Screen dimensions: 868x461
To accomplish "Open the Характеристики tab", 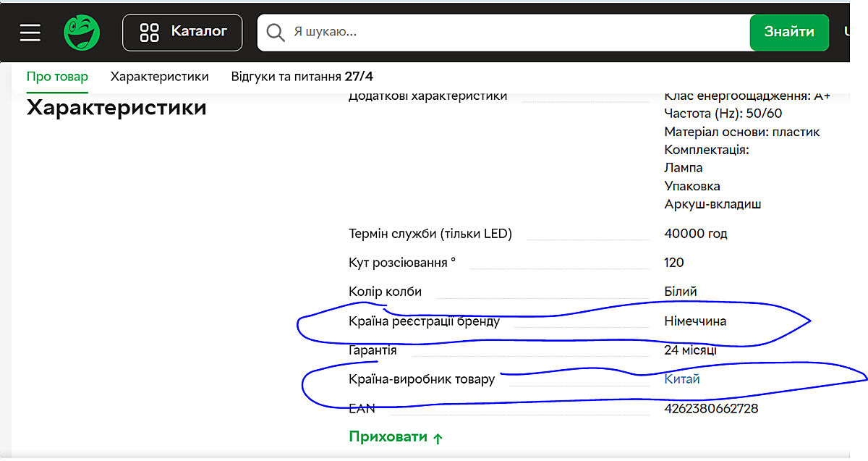I will 159,77.
